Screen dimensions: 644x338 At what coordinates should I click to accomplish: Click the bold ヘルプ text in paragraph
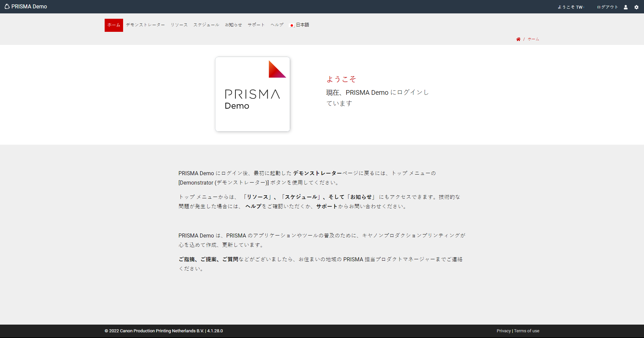pyautogui.click(x=253, y=206)
